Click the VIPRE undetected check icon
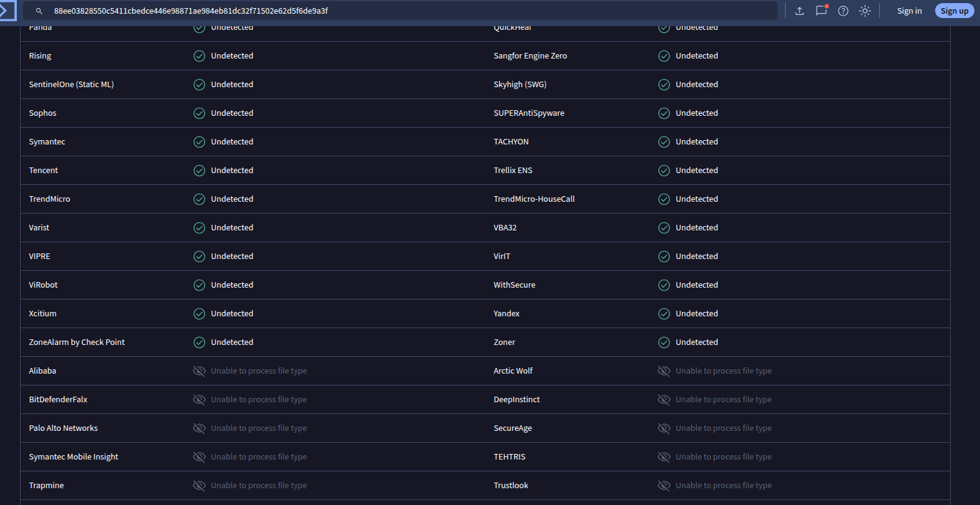 coord(199,257)
